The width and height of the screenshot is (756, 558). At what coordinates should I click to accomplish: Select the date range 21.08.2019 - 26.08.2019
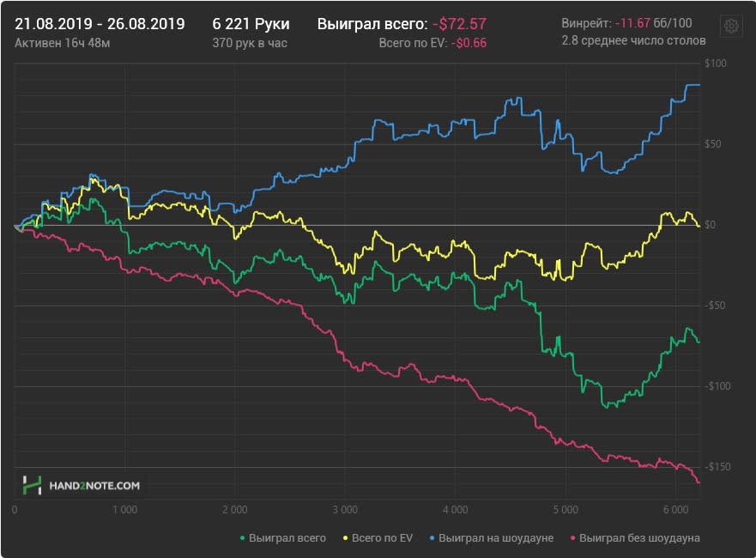tap(100, 24)
